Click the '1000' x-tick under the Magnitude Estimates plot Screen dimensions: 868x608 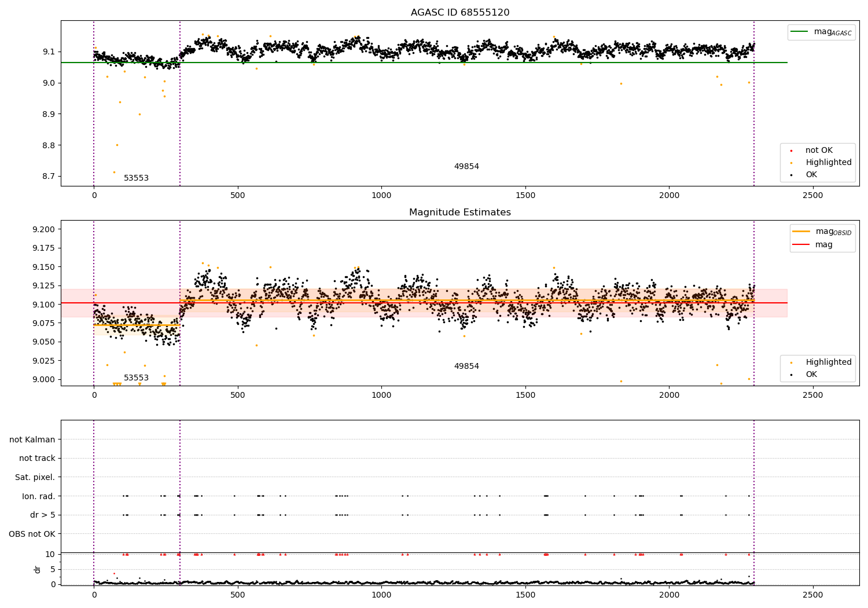[381, 395]
